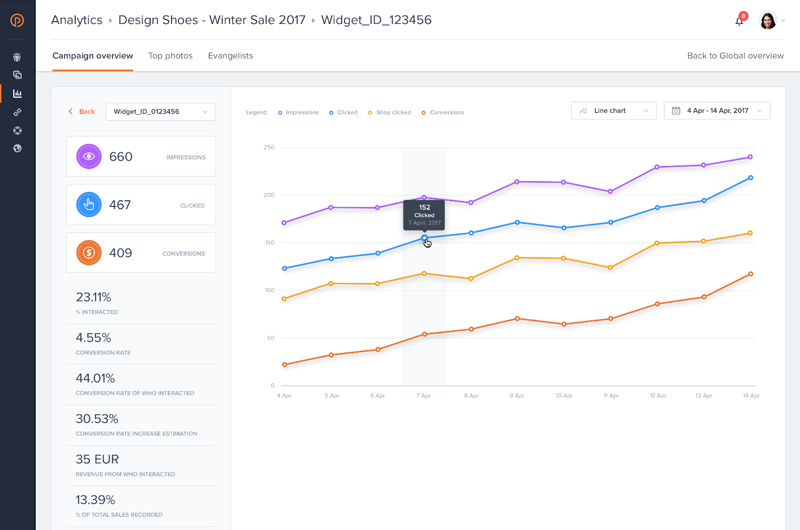Image resolution: width=800 pixels, height=530 pixels.
Task: Switch to the Top photos tab
Action: click(170, 56)
